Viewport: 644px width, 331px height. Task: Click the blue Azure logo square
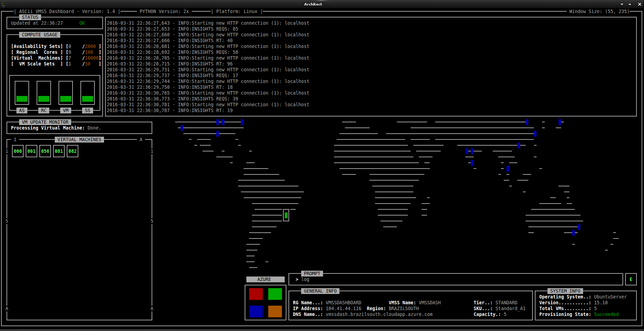256,311
